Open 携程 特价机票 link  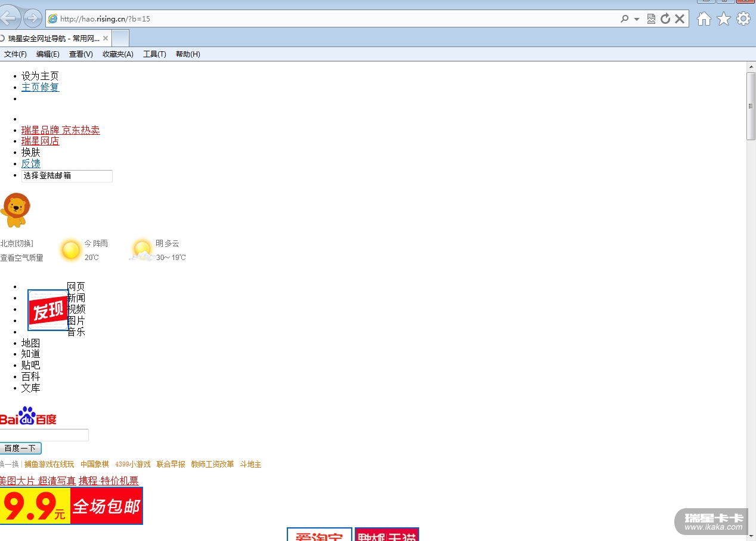coord(109,481)
